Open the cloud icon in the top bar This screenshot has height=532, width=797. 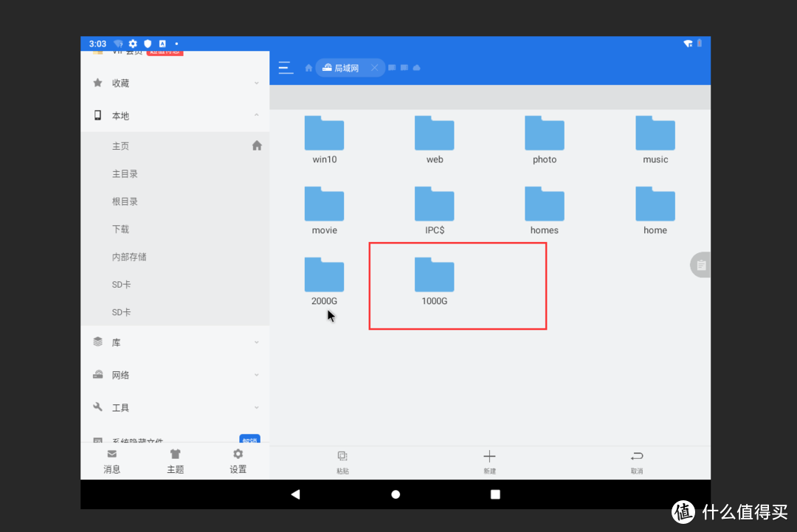(417, 68)
